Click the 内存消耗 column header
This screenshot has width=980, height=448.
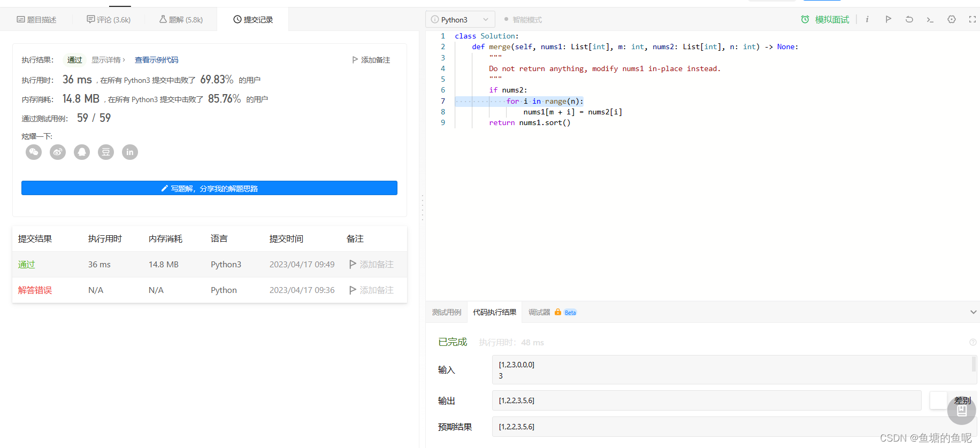165,238
